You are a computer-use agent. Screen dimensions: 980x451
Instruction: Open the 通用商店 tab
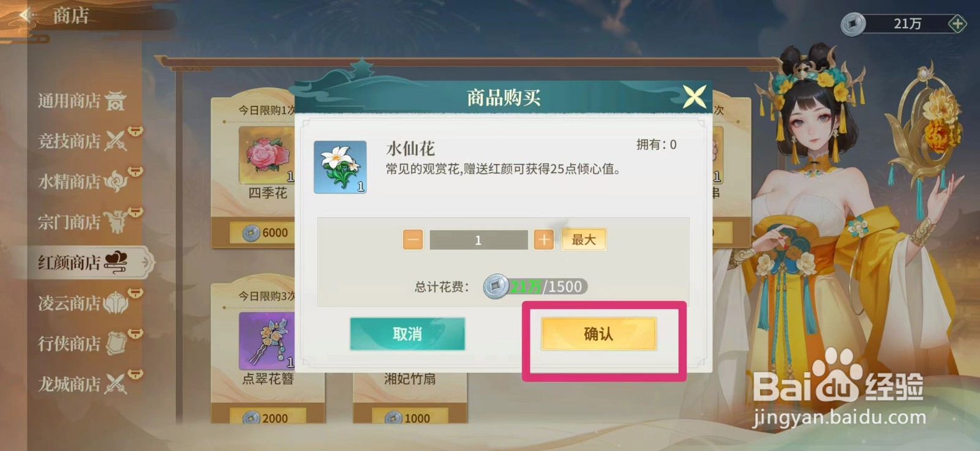coord(82,100)
